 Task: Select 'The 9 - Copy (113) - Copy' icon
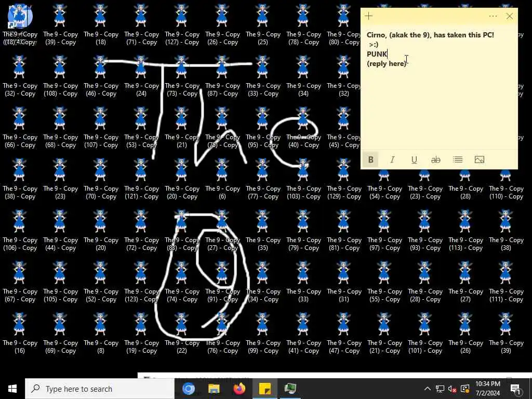(465, 230)
